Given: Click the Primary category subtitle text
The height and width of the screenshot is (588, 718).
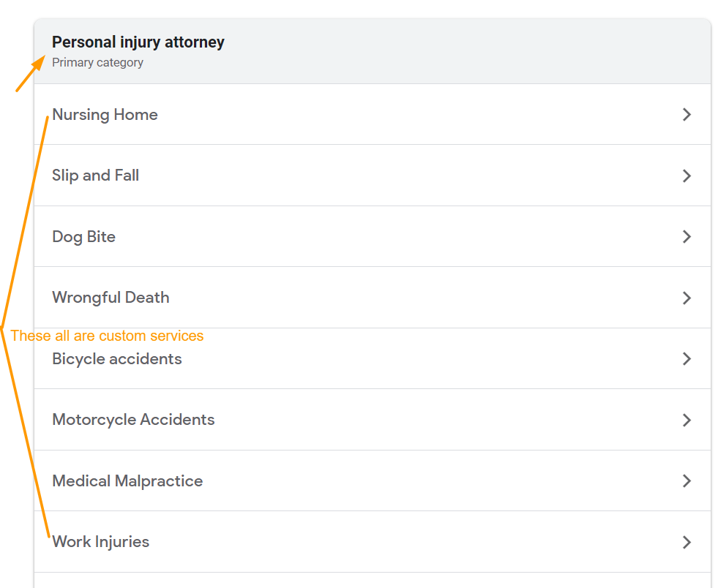Looking at the screenshot, I should [x=97, y=63].
